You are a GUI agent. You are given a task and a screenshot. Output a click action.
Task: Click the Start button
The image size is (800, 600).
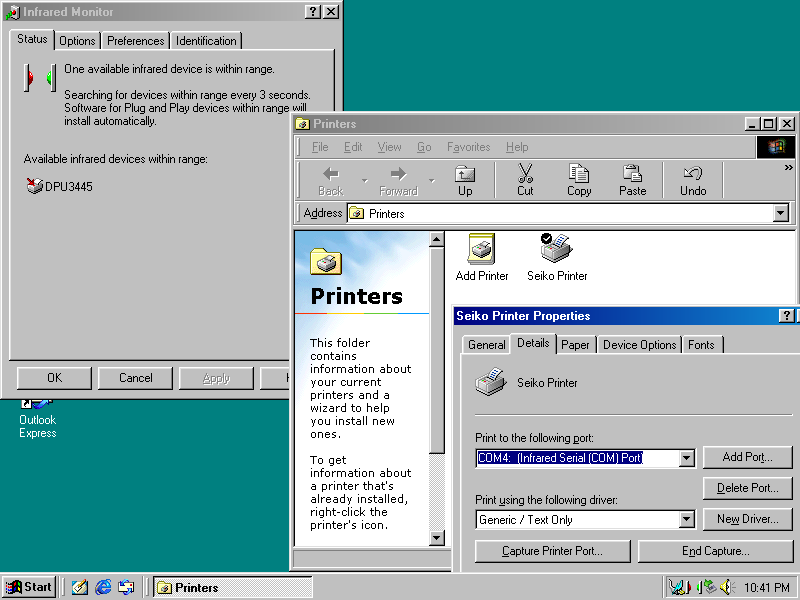point(29,587)
